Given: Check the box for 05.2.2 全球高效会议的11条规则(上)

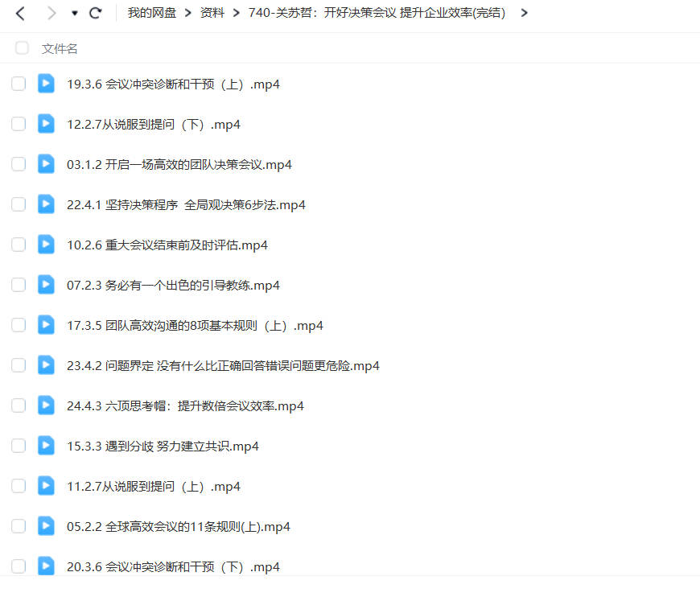Looking at the screenshot, I should click(19, 525).
